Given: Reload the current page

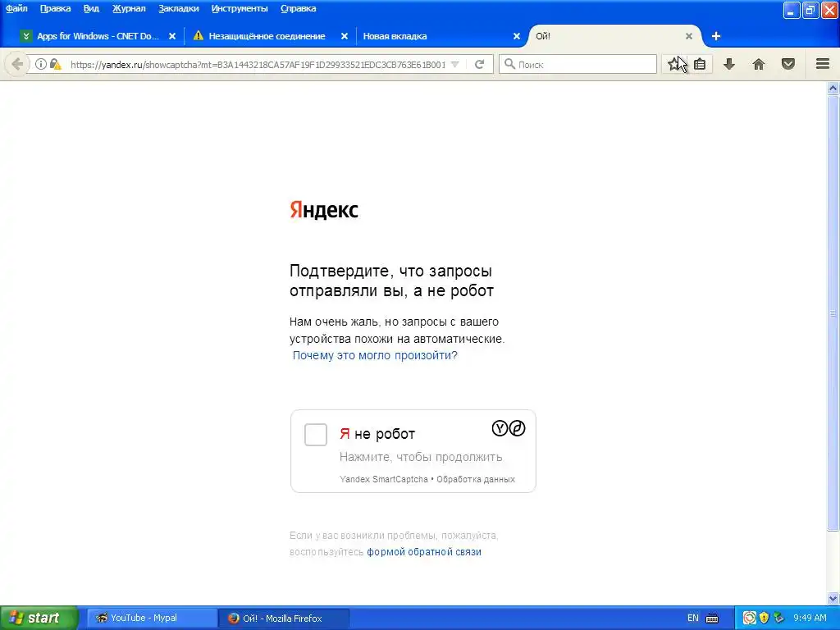Looking at the screenshot, I should (x=479, y=64).
